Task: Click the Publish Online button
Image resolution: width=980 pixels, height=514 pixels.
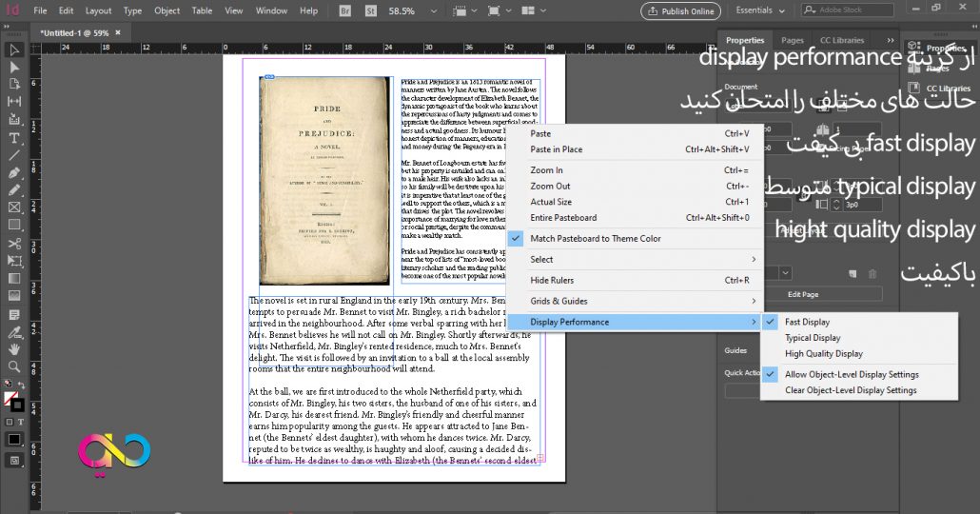Action: [x=680, y=11]
